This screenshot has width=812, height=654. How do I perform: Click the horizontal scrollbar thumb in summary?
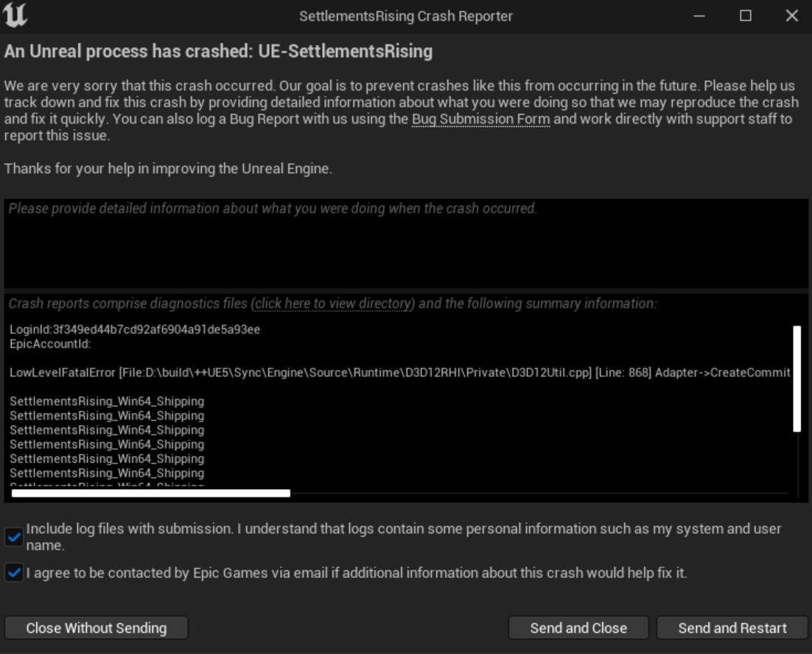coord(151,493)
